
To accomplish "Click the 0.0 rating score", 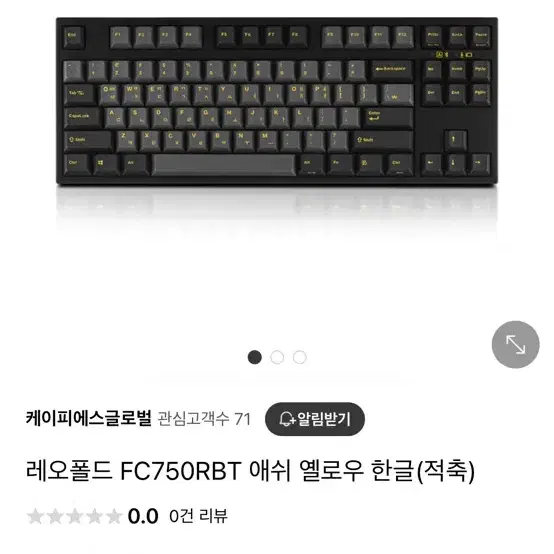I will click(143, 516).
